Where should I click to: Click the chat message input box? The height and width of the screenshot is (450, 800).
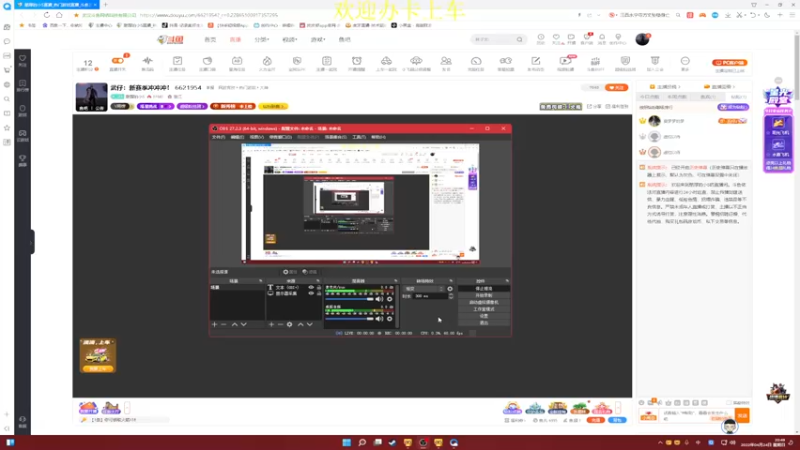point(696,415)
